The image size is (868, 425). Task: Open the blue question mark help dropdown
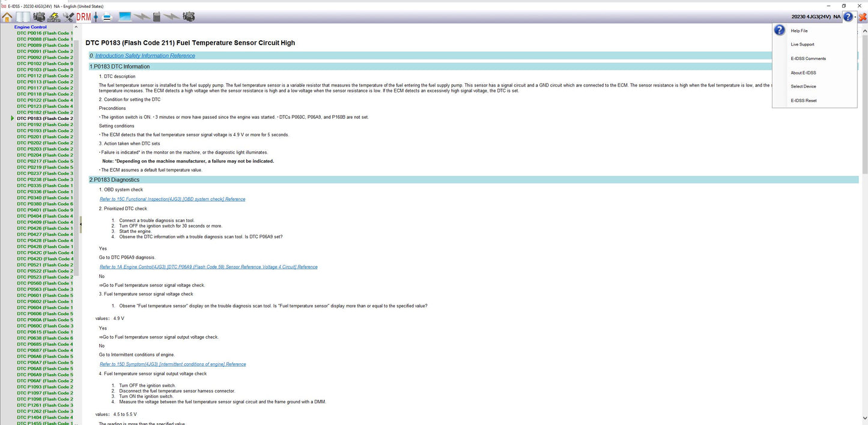(x=848, y=17)
